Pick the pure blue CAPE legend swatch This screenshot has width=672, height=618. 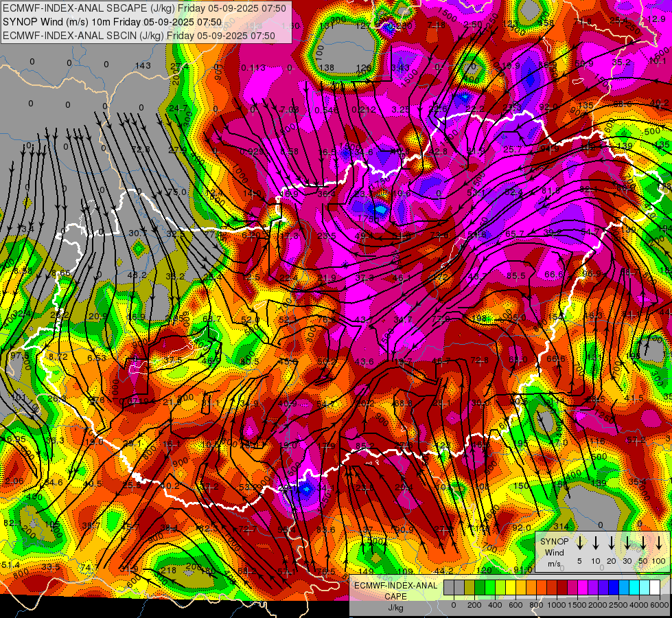click(613, 588)
